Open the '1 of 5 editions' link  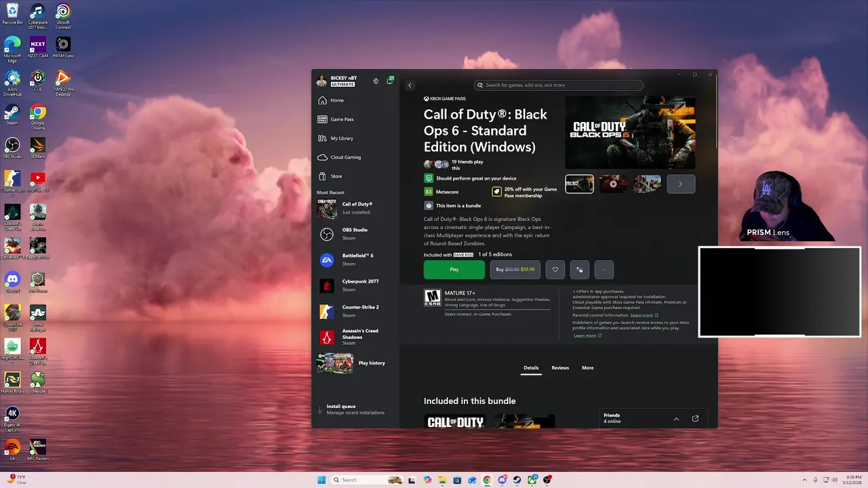(495, 255)
